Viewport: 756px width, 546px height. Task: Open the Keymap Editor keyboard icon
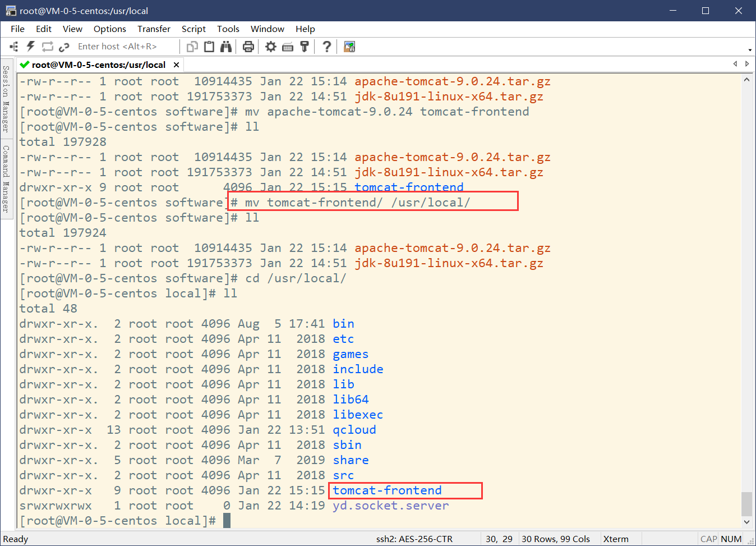[x=288, y=47]
